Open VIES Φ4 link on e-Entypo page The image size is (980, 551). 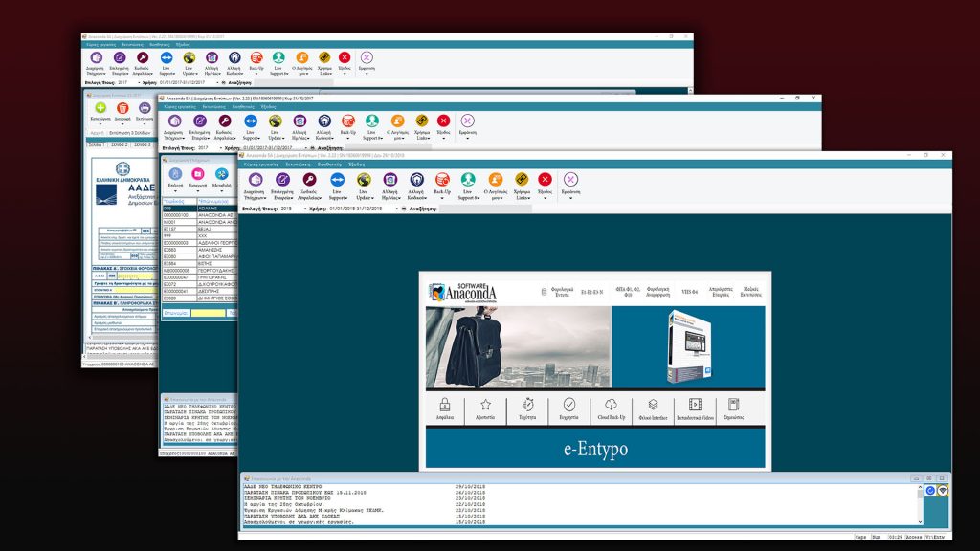[689, 292]
